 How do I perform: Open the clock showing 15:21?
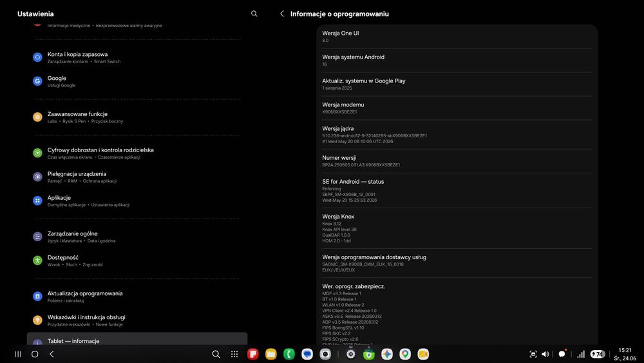point(625,350)
